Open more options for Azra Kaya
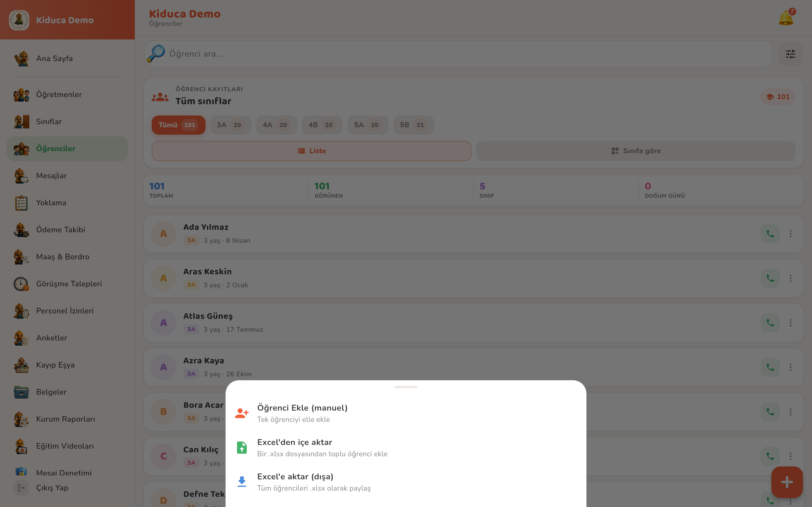Image resolution: width=812 pixels, height=507 pixels. pyautogui.click(x=791, y=367)
